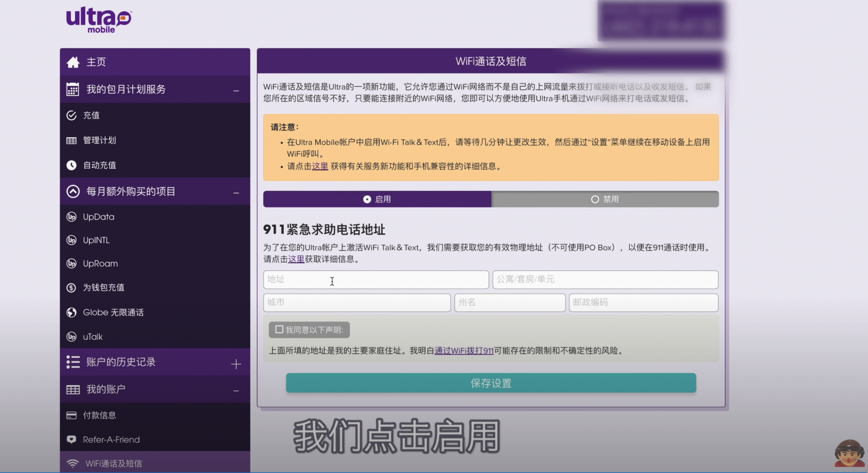Select the 禁用 radio option

[595, 199]
